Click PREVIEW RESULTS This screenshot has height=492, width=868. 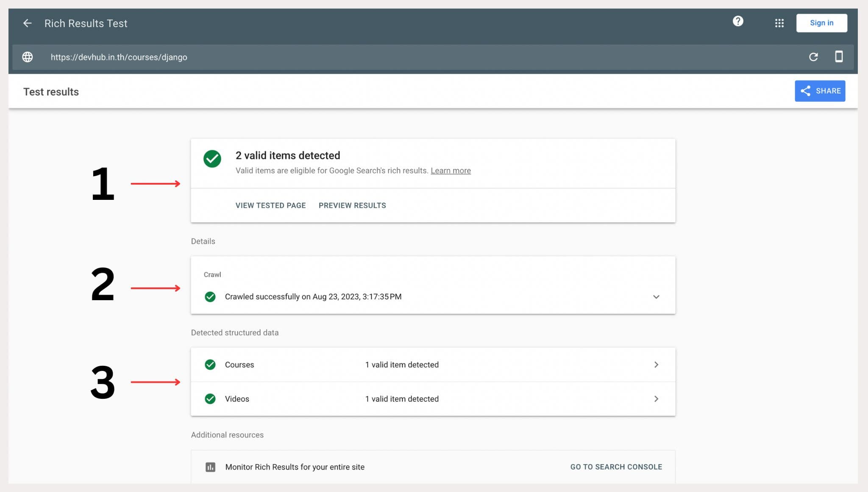point(352,205)
